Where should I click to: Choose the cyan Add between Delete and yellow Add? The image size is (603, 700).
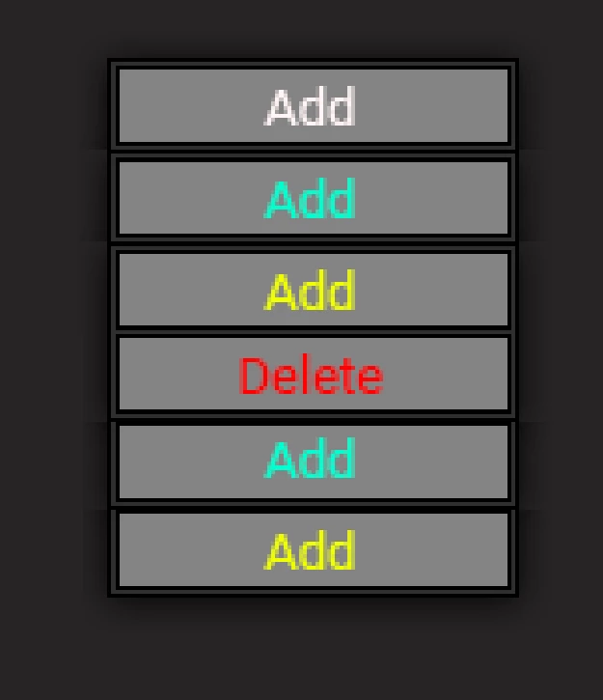coord(314,462)
